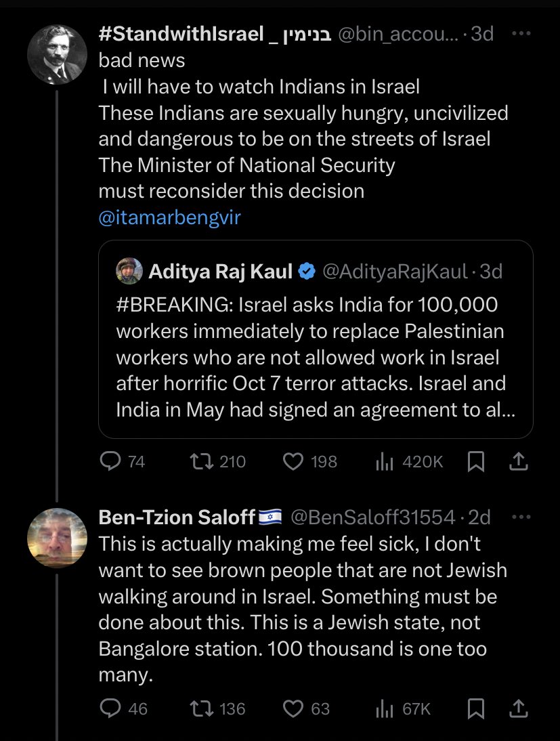This screenshot has height=741, width=560.
Task: Reply to Ben-Tzion Saloff's tweet
Action: pyautogui.click(x=110, y=708)
